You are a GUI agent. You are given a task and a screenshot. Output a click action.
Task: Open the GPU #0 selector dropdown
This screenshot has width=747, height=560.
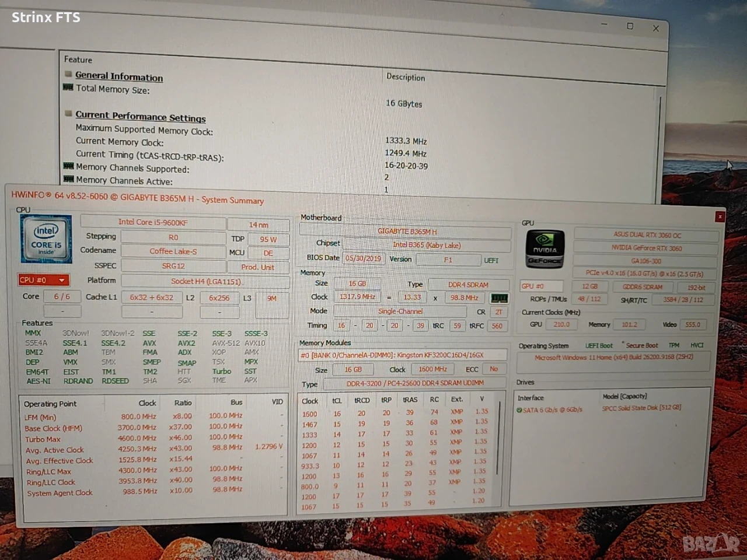(541, 286)
